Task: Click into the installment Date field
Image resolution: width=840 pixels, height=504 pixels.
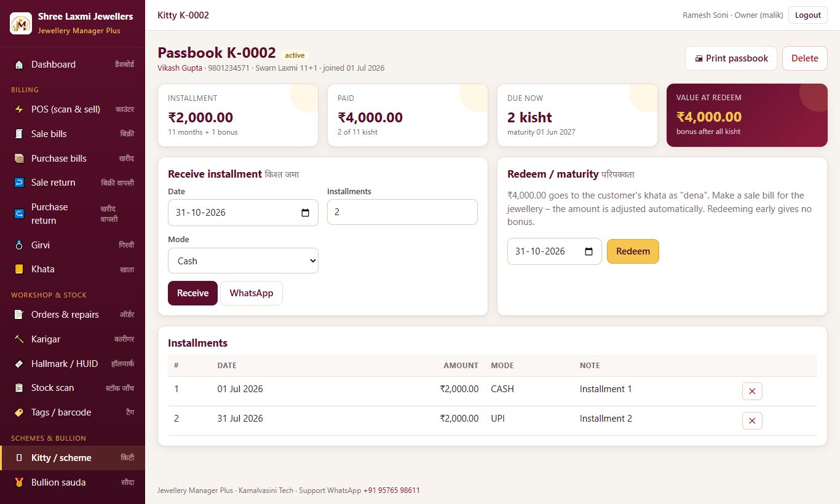Action: coord(243,213)
